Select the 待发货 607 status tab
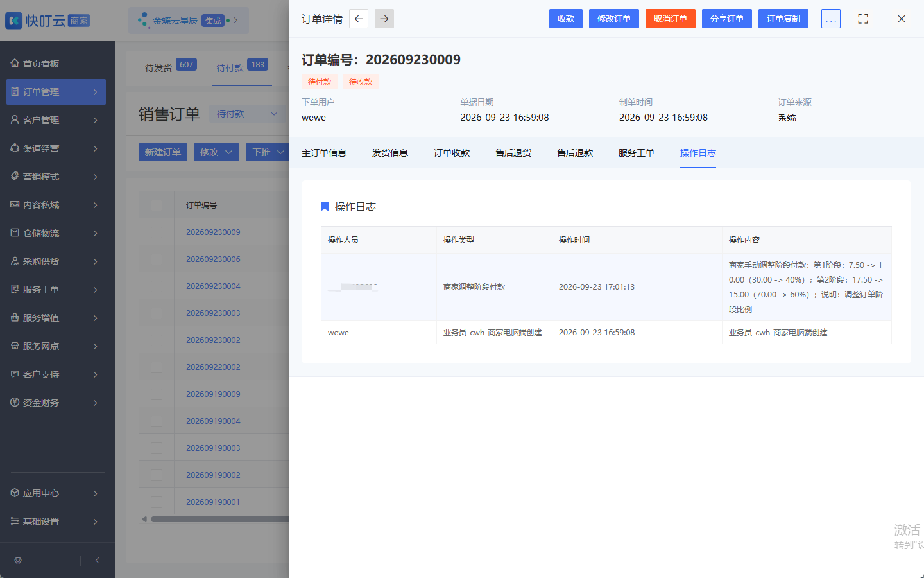The width and height of the screenshot is (924, 578). [171, 66]
